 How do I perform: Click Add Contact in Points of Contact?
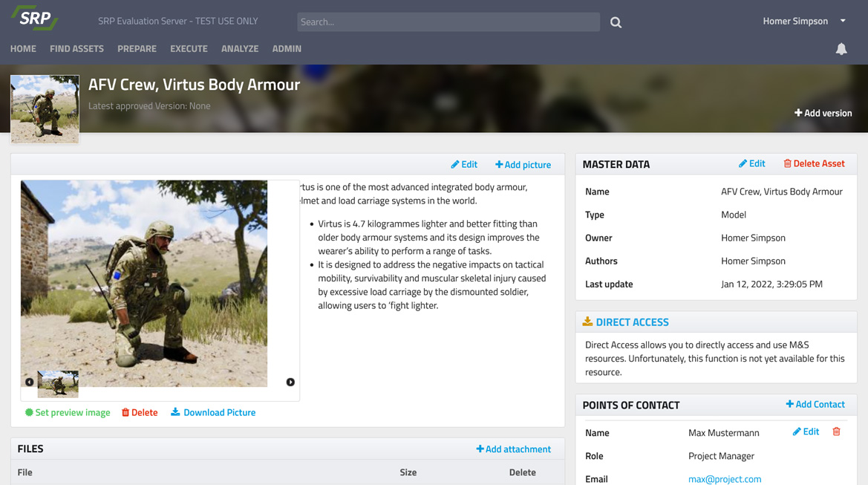click(815, 404)
